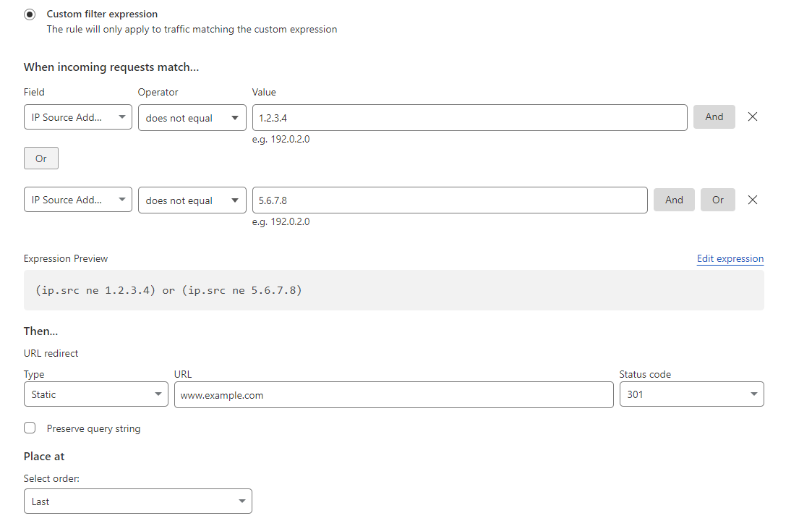Image resolution: width=812 pixels, height=521 pixels.
Task: Enable the Preserve query string checkbox
Action: point(30,428)
